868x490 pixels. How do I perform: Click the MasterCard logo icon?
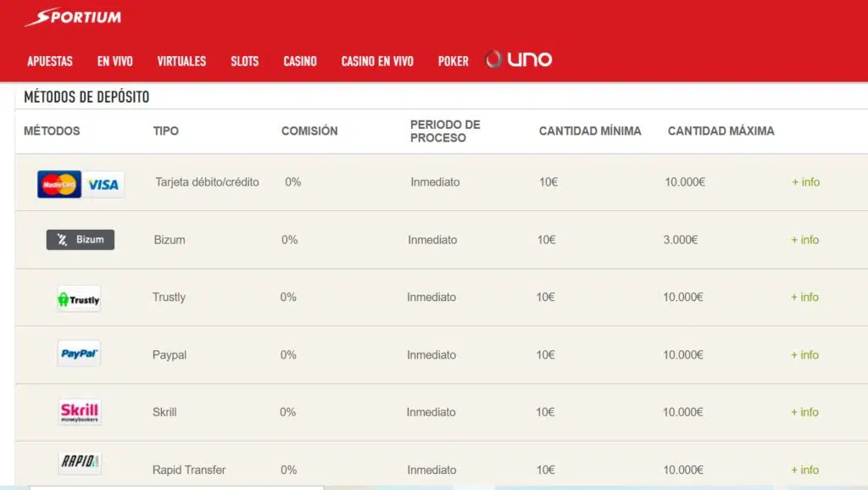point(59,184)
